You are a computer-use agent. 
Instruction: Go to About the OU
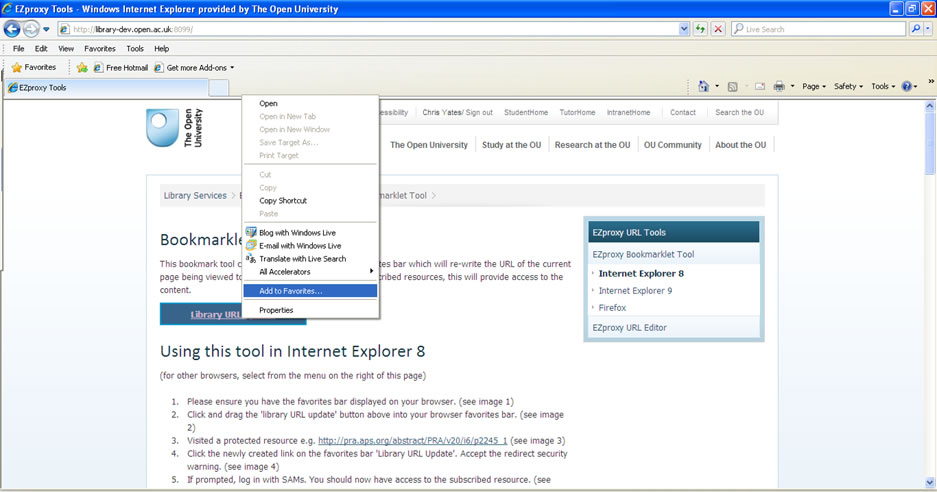pos(740,145)
